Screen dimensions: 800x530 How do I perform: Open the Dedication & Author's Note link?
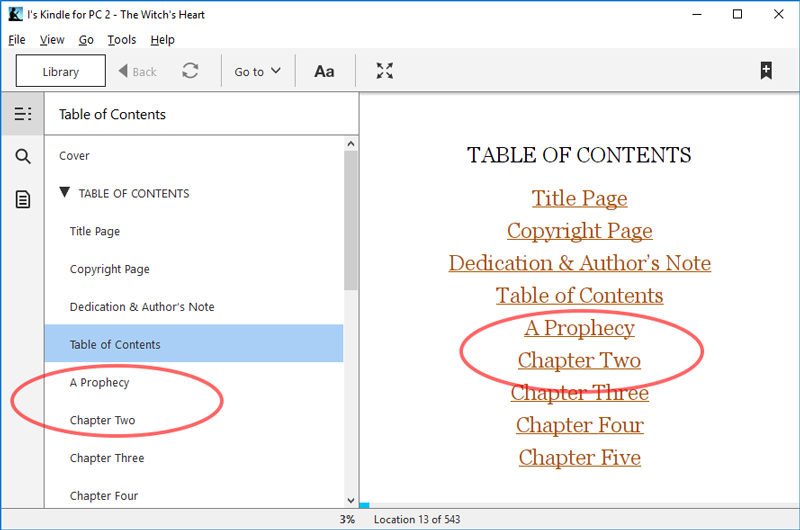point(579,264)
